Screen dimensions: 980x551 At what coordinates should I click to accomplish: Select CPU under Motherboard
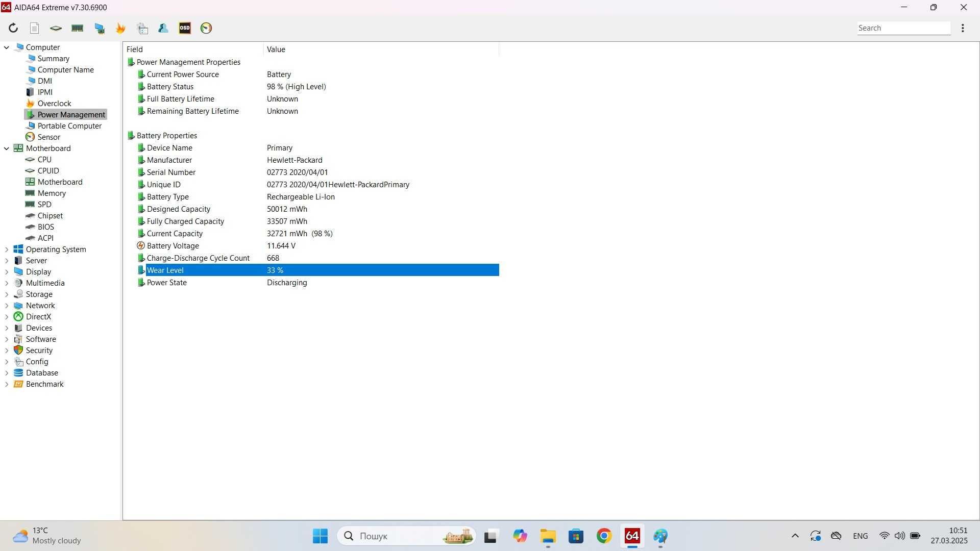pos(44,160)
